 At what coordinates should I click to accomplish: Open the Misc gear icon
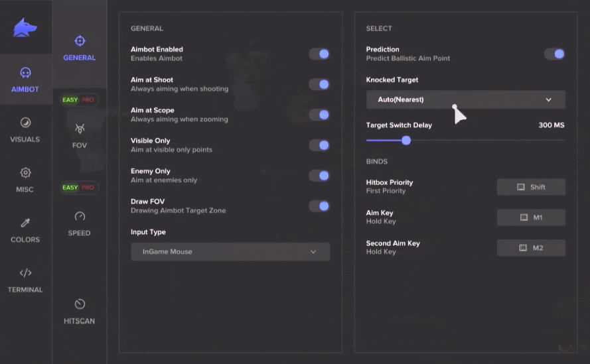pos(25,172)
